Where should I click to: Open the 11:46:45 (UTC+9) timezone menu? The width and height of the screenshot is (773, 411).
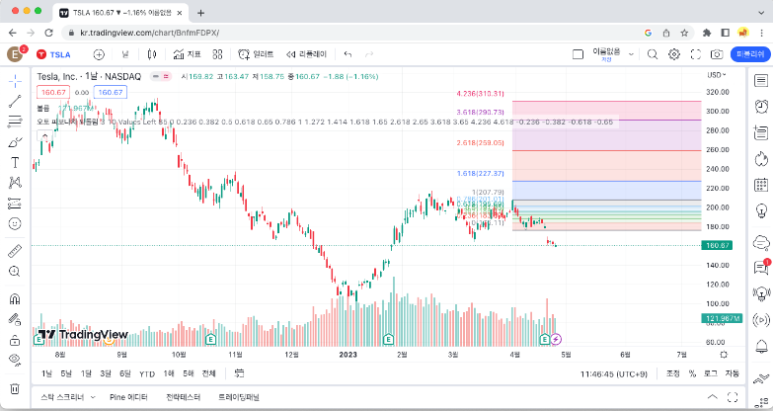click(x=614, y=374)
